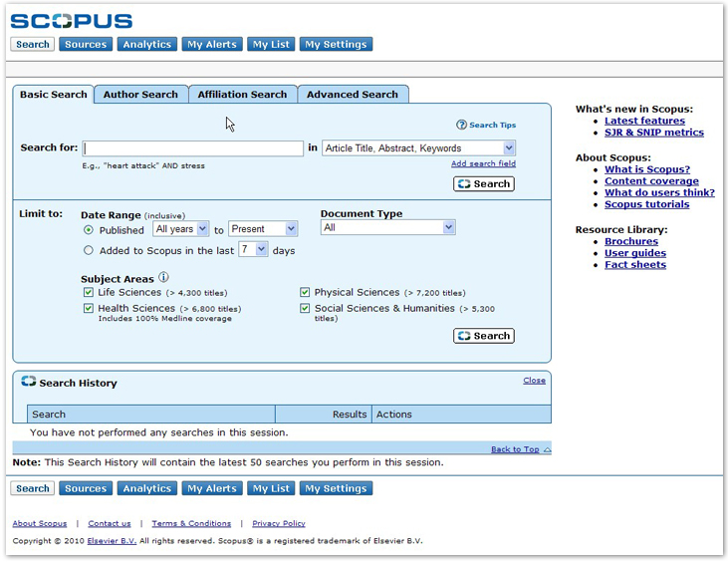Click the Elsevier B.V. copyright link
This screenshot has width=728, height=562.
tap(112, 541)
